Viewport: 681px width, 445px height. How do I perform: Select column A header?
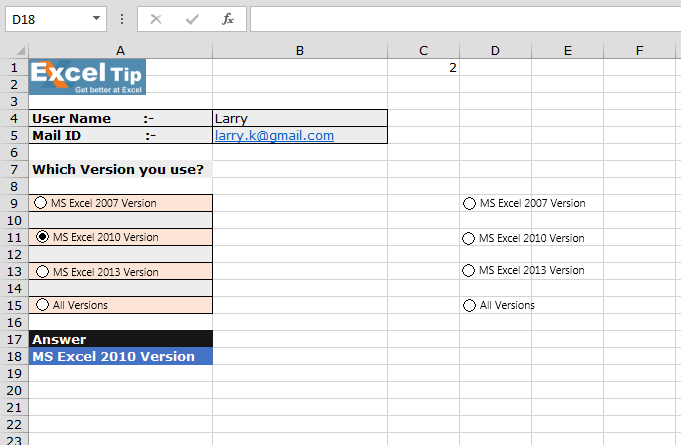[120, 51]
